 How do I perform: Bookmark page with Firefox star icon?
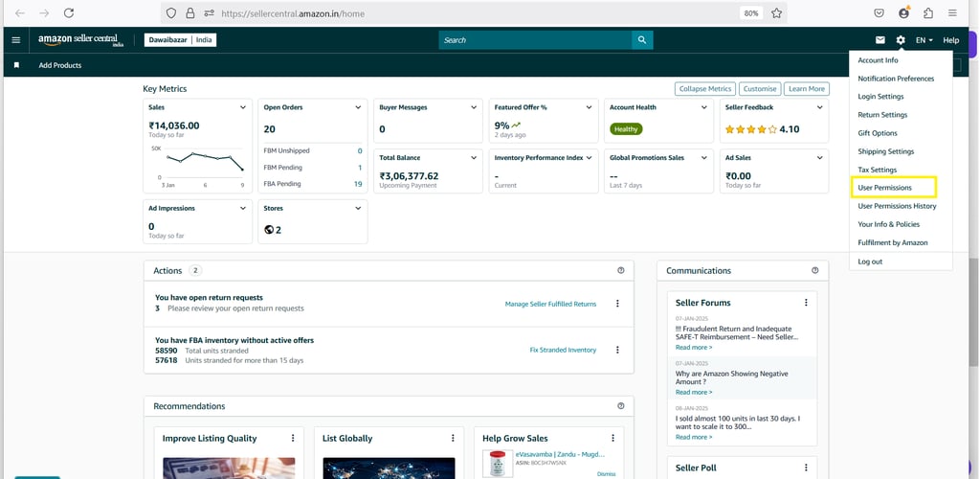776,13
